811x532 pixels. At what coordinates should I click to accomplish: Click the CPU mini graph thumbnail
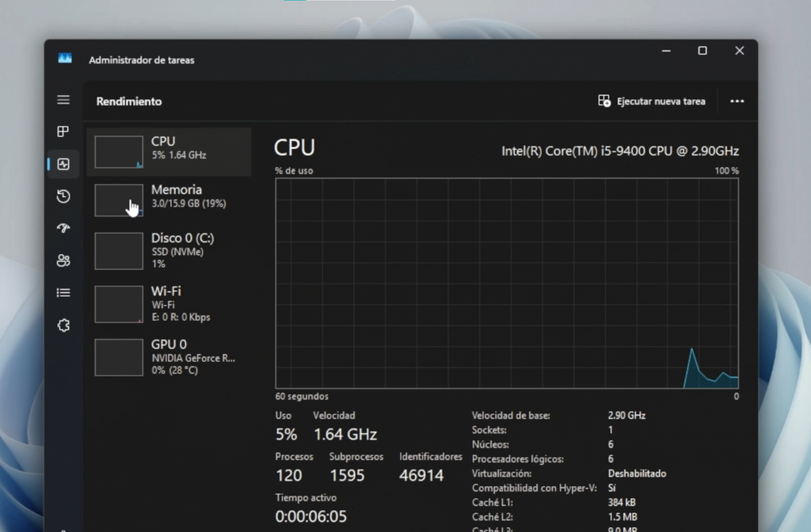(x=119, y=152)
